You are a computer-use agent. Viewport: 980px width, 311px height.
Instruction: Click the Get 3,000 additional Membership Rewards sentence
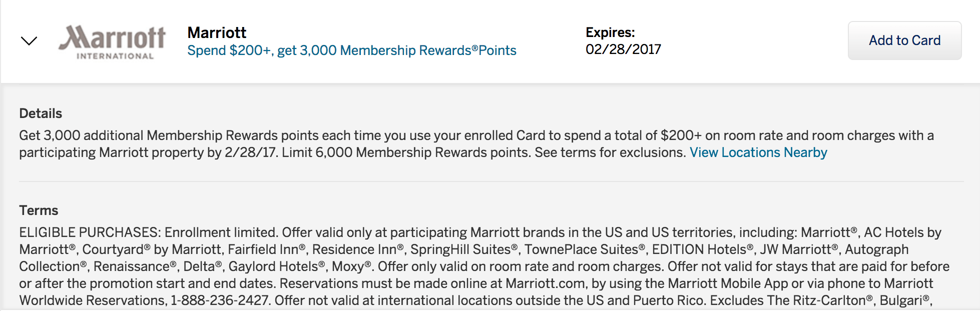click(476, 144)
